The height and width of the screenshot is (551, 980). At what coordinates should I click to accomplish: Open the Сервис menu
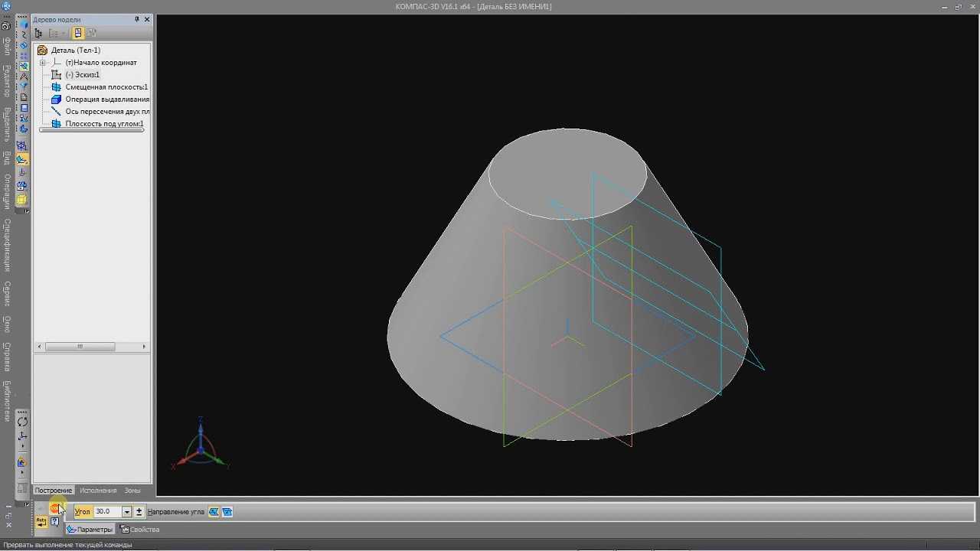[7, 294]
